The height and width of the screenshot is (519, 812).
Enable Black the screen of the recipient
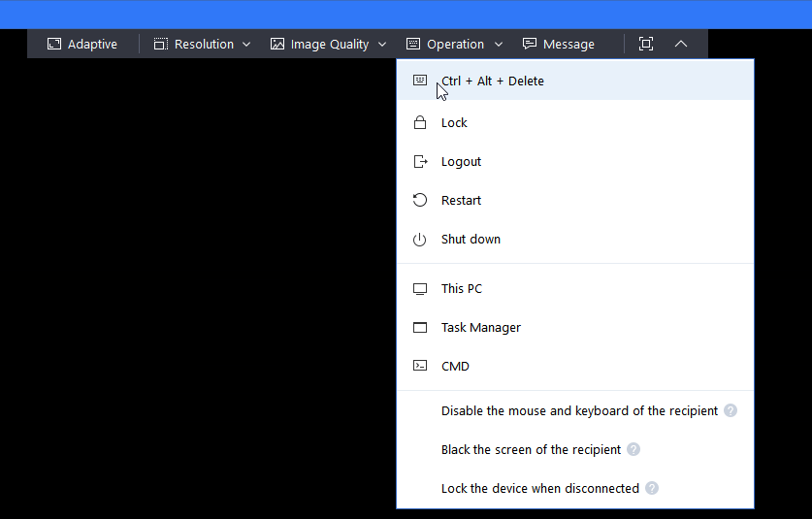tap(531, 450)
